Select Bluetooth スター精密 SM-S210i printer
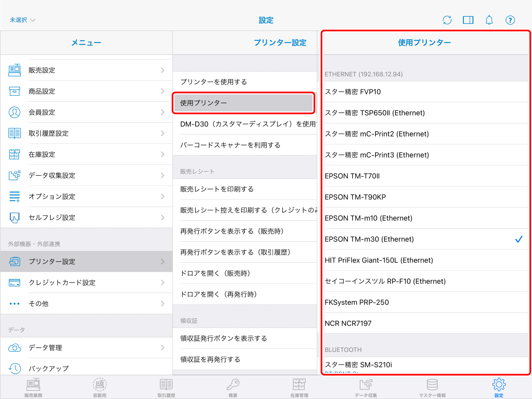 [426, 365]
